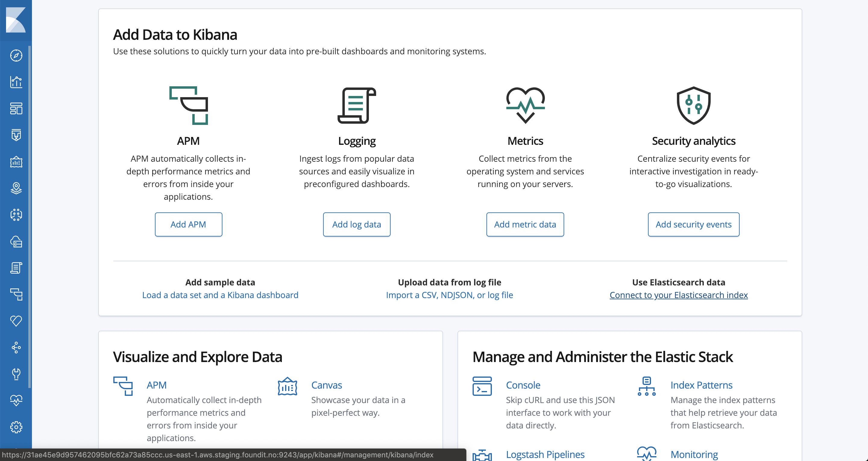Viewport: 868px width, 461px height.
Task: Open Visualize from the chart sidebar icon
Action: [x=16, y=82]
